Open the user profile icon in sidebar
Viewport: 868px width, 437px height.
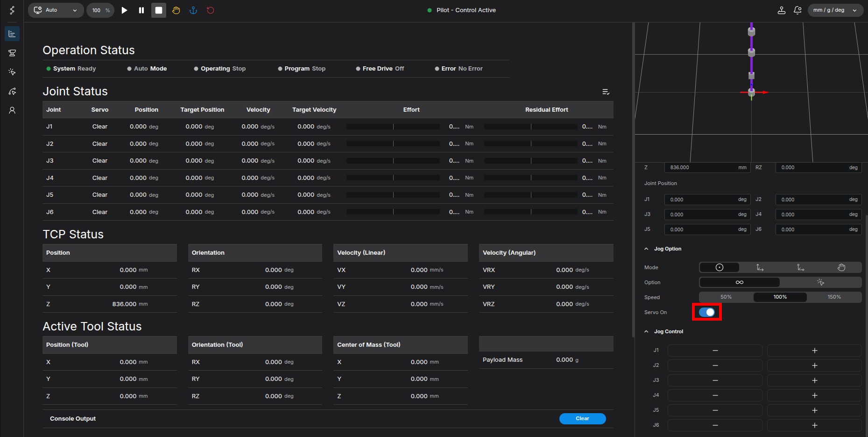(x=12, y=110)
